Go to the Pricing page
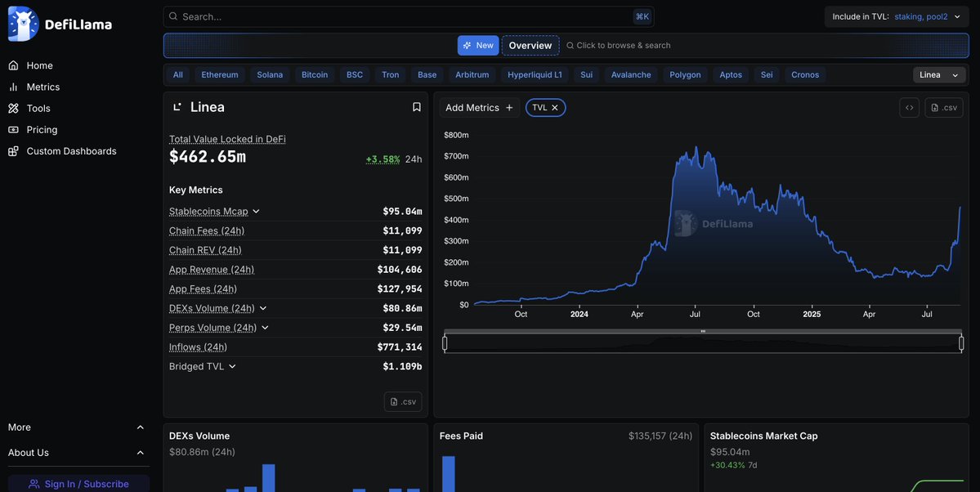Image resolution: width=980 pixels, height=492 pixels. (34, 129)
